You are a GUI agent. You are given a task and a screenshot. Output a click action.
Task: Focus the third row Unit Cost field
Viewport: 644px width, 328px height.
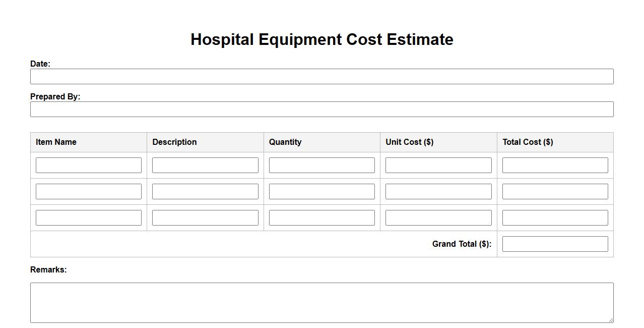[438, 218]
